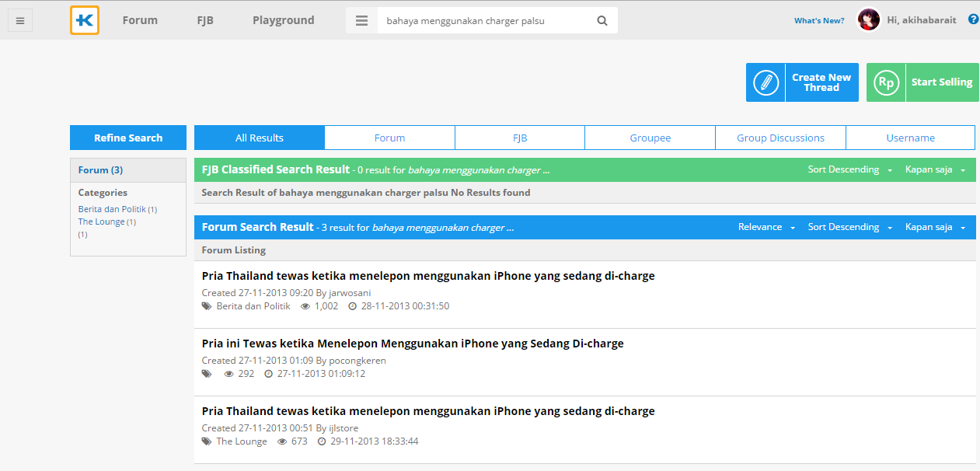Click the Create New Thread button
This screenshot has width=980, height=471.
pos(802,82)
